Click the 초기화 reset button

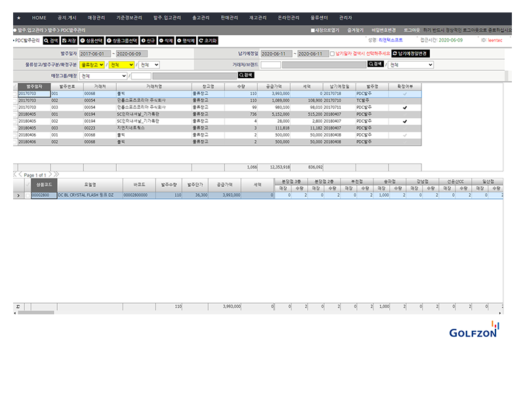[208, 40]
